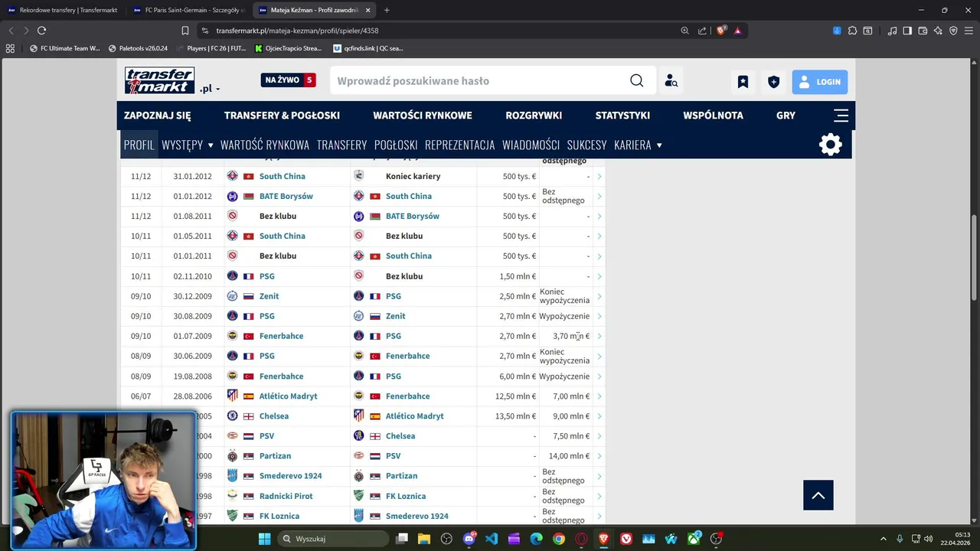Open Google Chrome from taskbar
This screenshot has height=551, width=980.
tap(559, 539)
